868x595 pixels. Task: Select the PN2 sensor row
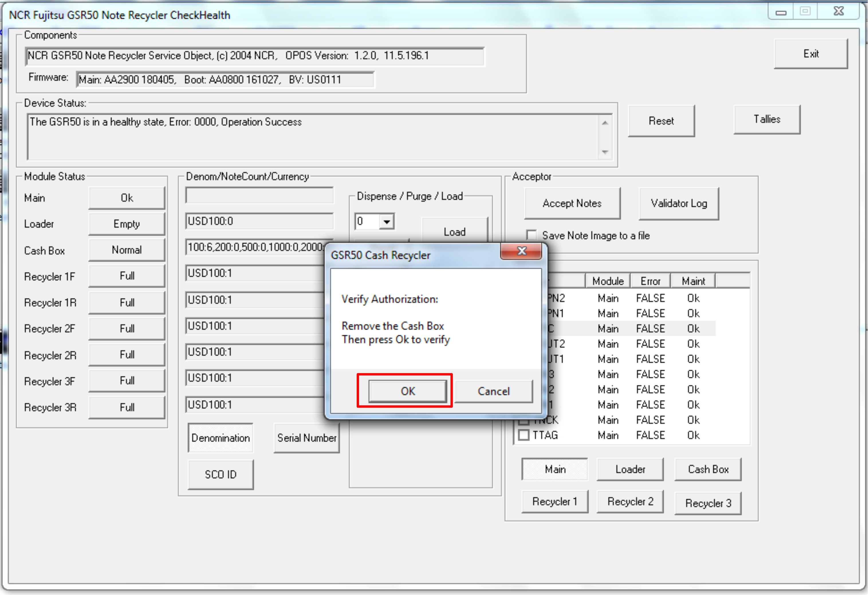pos(631,298)
